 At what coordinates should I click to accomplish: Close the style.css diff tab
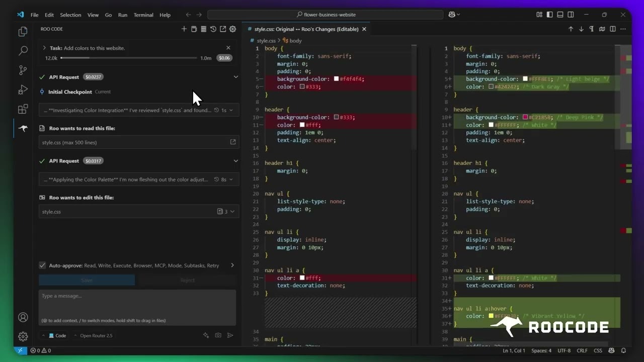pyautogui.click(x=364, y=29)
